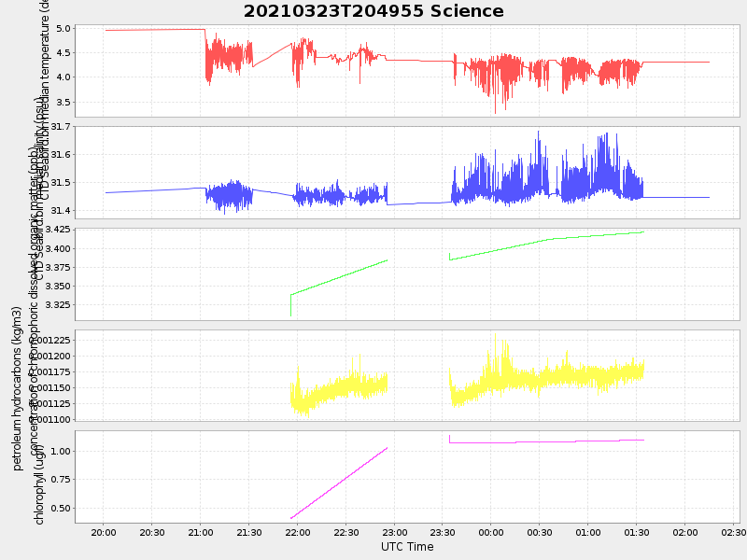Click the 21:00 tick label on the time axis
Image resolution: width=747 pixels, height=560 pixels.
(x=201, y=533)
